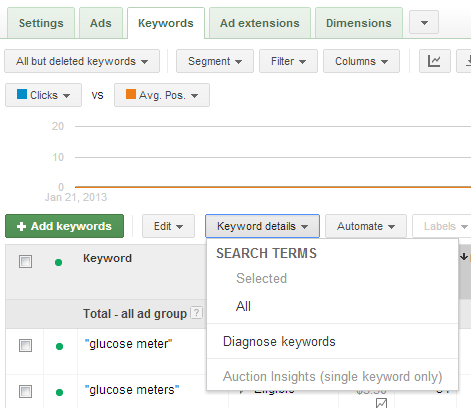The image size is (471, 408).
Task: Click the sort arrow in the right column header
Action: pyautogui.click(x=464, y=257)
